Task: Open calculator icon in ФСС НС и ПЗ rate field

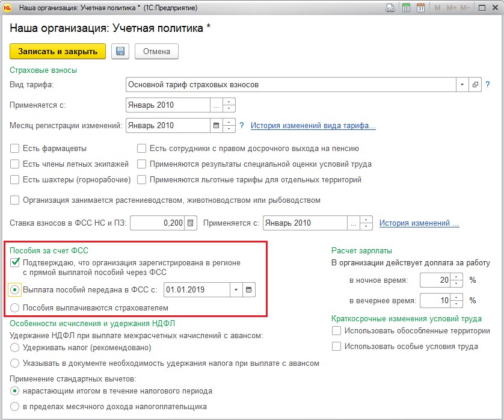Action: pos(191,223)
